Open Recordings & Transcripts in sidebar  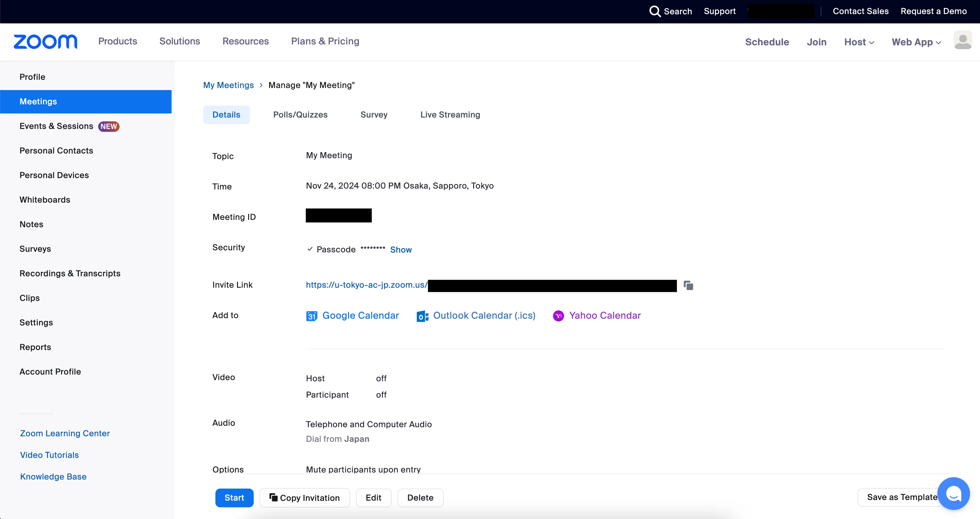coord(70,273)
